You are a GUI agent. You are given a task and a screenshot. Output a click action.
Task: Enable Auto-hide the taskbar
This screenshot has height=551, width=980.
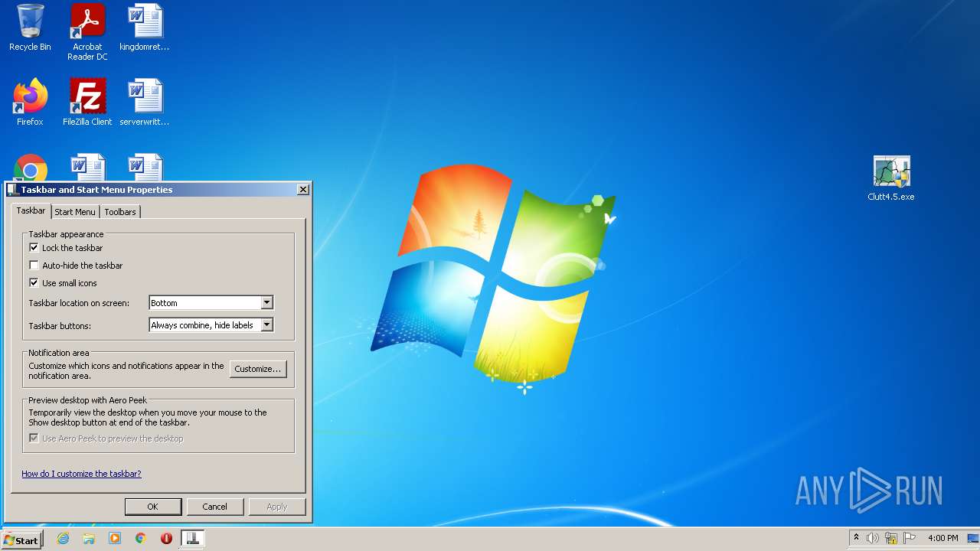click(x=34, y=266)
